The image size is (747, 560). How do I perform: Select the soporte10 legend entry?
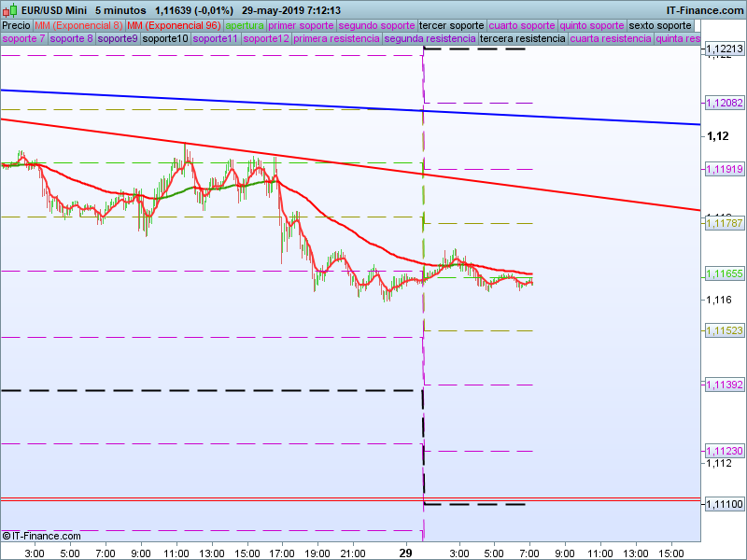click(x=165, y=39)
